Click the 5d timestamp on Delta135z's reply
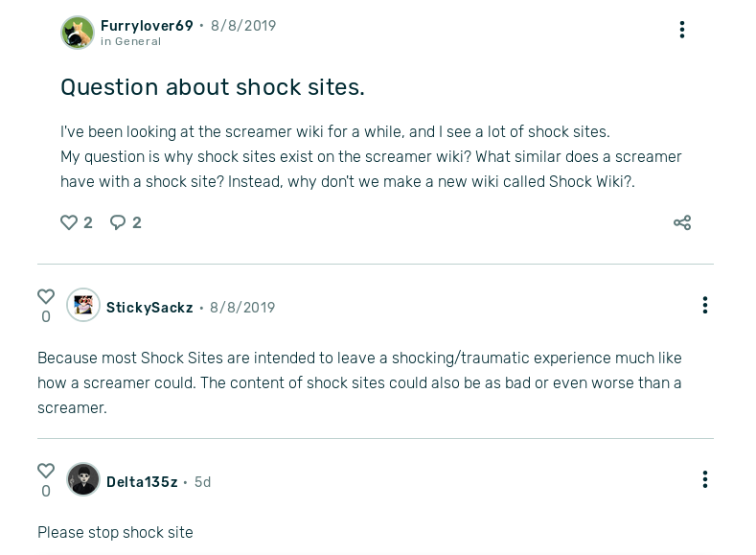Viewport: 756px width, 555px height. pos(202,482)
